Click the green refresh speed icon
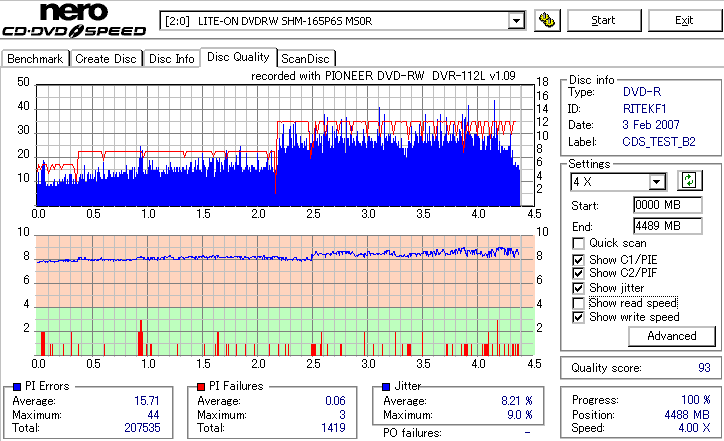 [x=689, y=181]
